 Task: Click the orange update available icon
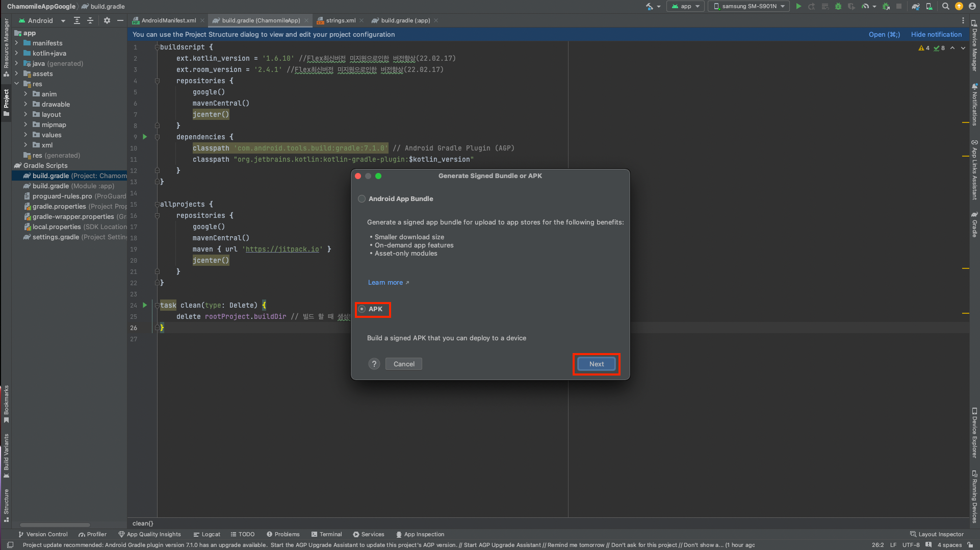point(959,6)
